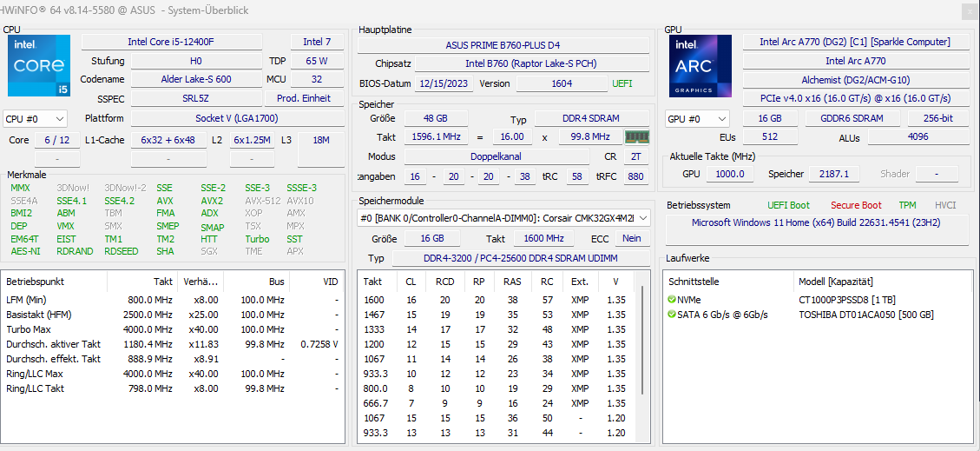Viewport: 980px width, 451px height.
Task: Click the TOSHIBA DT01ACA050 drive entry
Action: point(866,315)
